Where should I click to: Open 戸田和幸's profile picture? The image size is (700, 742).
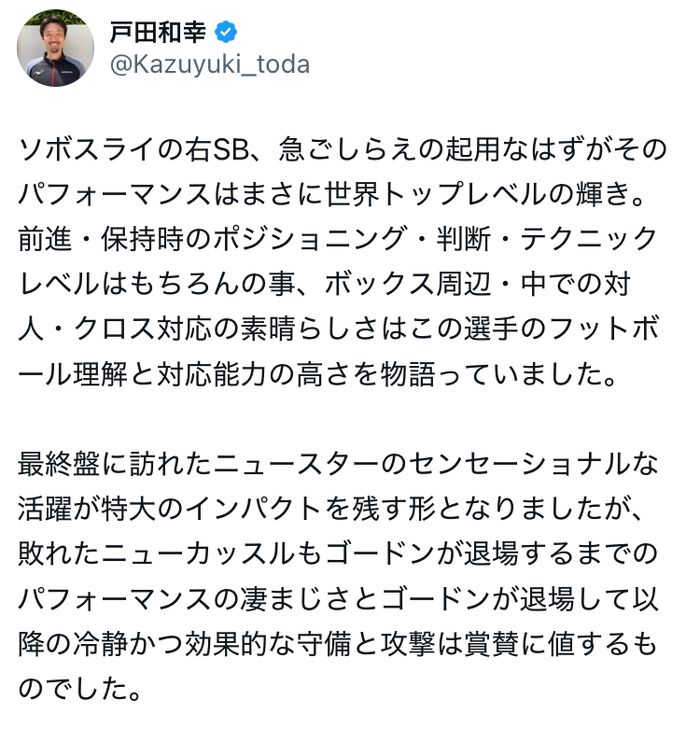click(x=55, y=48)
